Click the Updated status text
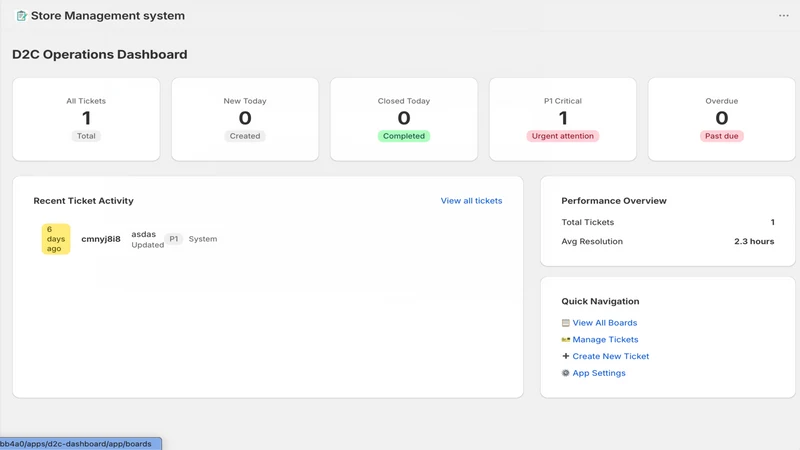The width and height of the screenshot is (800, 450). coord(147,245)
